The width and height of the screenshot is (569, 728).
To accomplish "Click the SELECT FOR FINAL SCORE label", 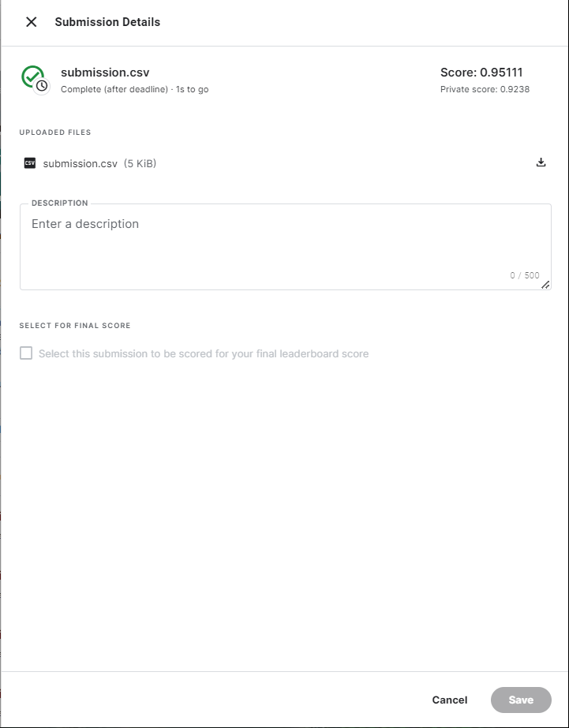I will (76, 325).
